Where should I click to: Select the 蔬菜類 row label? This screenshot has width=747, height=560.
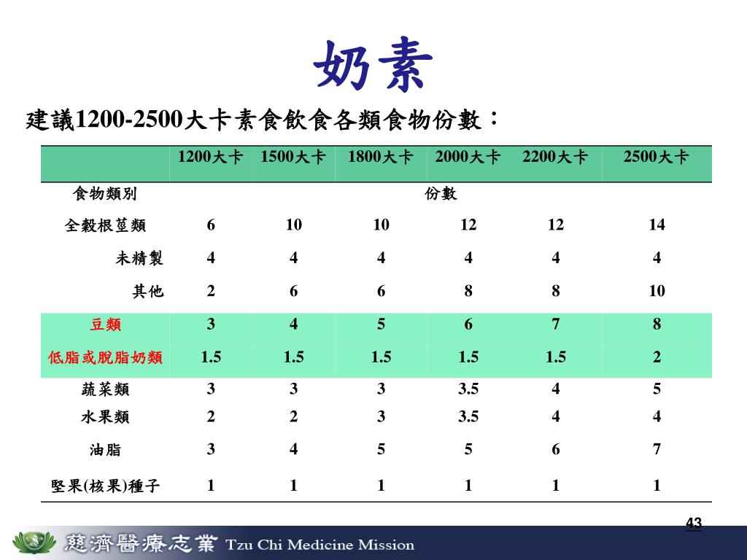[x=105, y=389]
